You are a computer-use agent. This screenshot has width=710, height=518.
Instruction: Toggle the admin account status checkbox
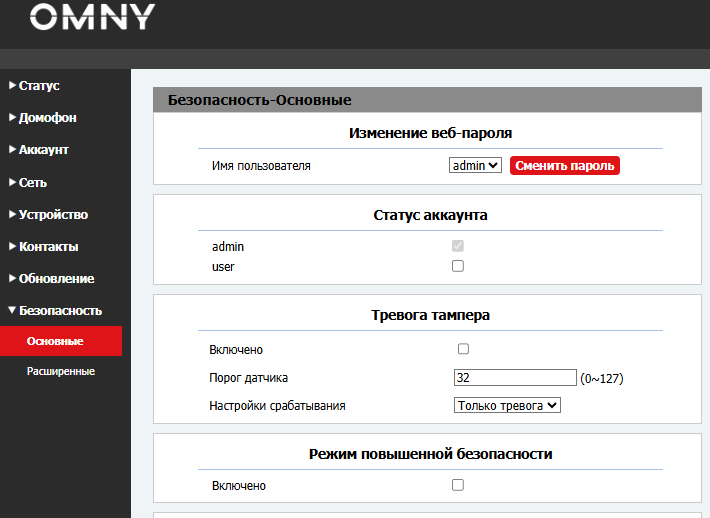(x=458, y=246)
